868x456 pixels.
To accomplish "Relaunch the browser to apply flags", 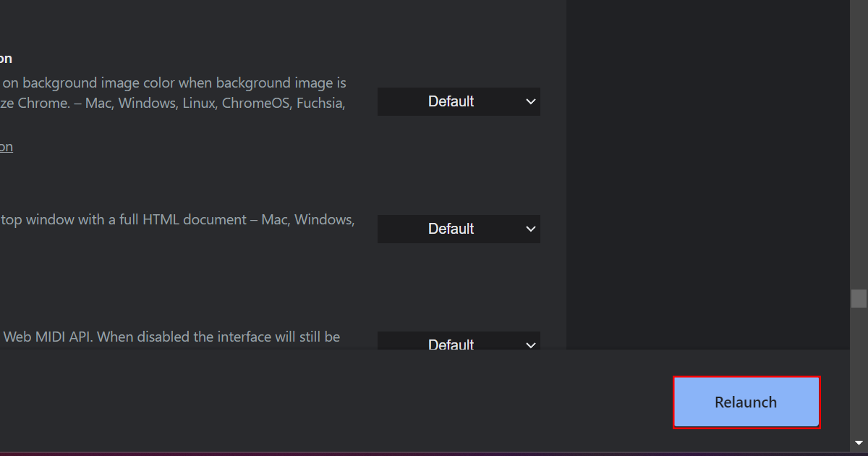I will point(746,402).
